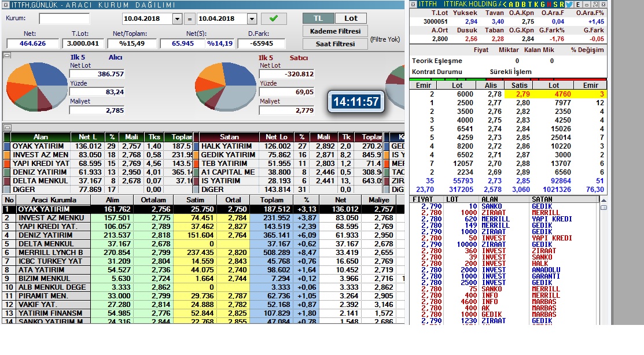Image resolution: width=644 pixels, height=355 pixels.
Task: Click the detach arrow icon in ITTFH title bar
Action: coord(595,5)
